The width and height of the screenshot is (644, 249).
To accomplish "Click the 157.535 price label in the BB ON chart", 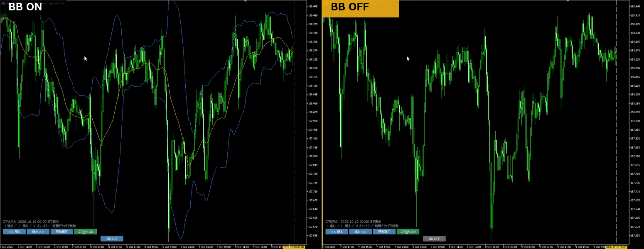I will (x=313, y=236).
